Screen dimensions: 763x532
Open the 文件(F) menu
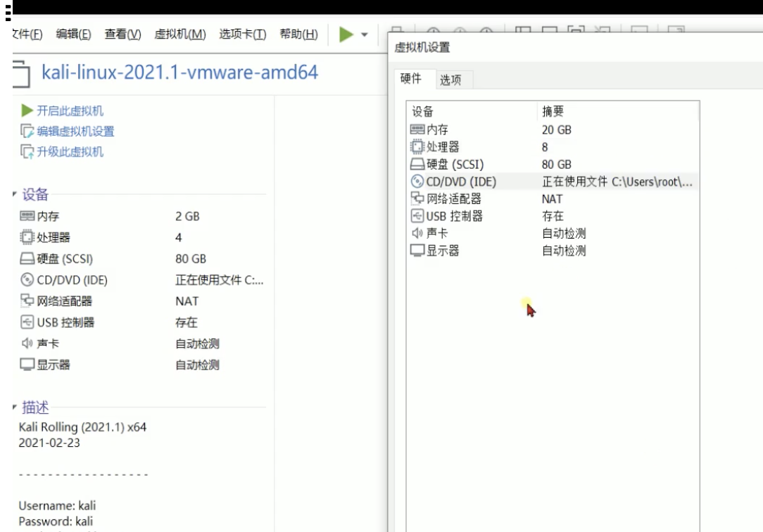click(27, 34)
